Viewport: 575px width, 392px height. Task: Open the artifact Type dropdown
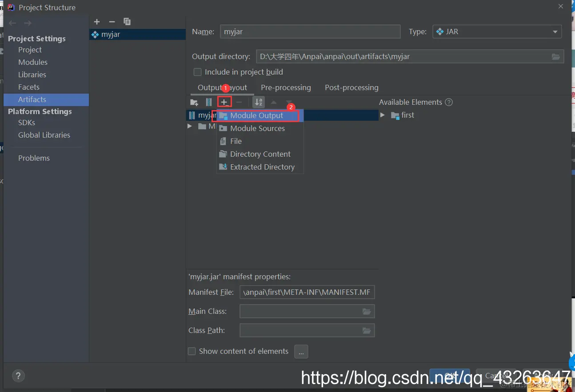click(497, 32)
